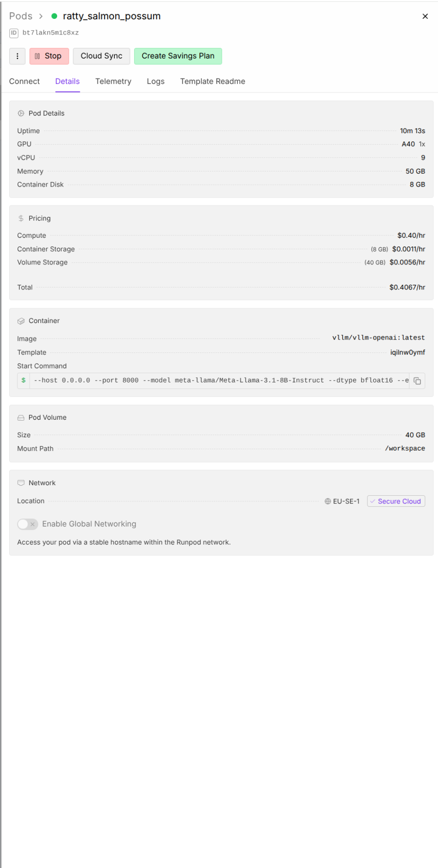Switch to the Telemetry tab
This screenshot has height=868, width=438.
click(x=113, y=82)
